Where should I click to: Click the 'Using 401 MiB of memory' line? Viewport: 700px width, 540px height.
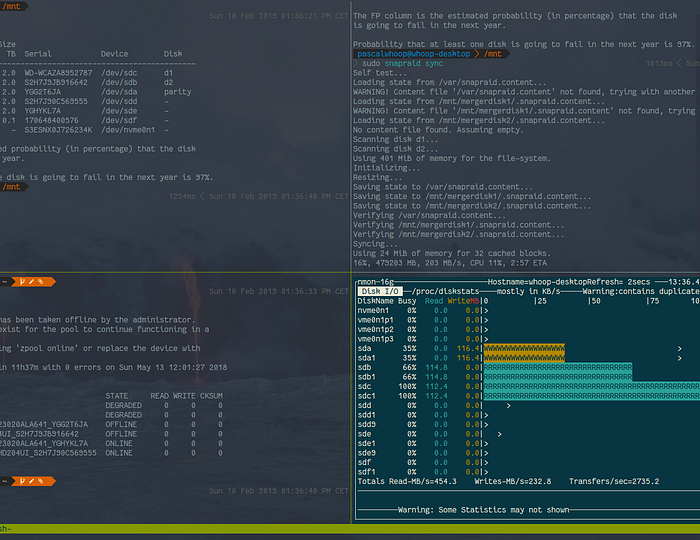tap(452, 158)
